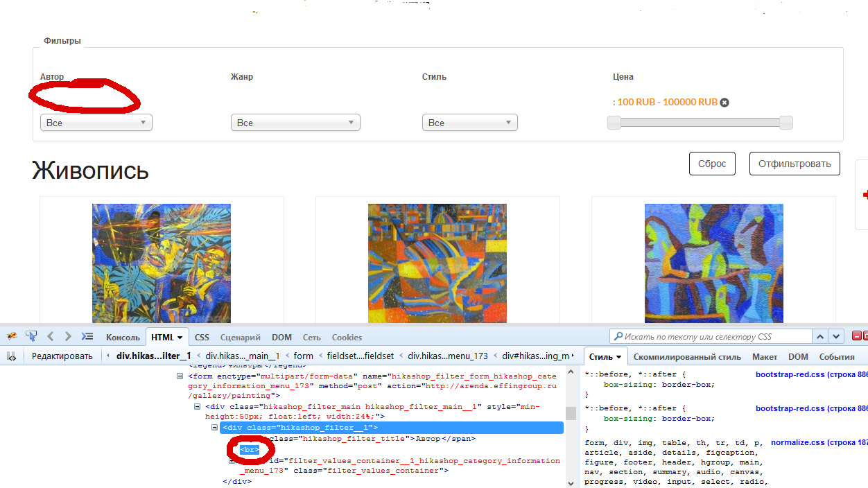
Task: Click the Редактировать button
Action: tap(62, 356)
